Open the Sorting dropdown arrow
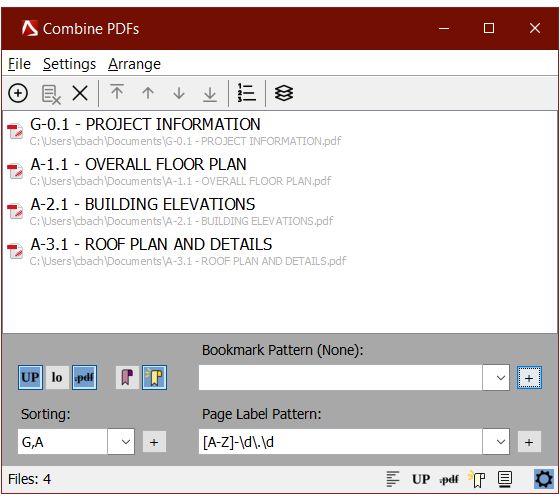Image resolution: width=560 pixels, height=500 pixels. point(121,442)
